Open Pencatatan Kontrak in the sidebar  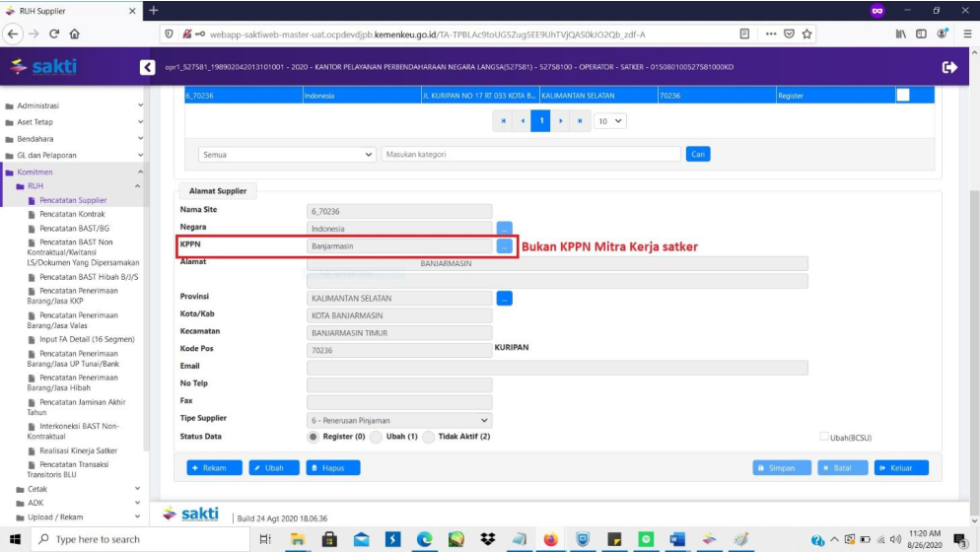(x=72, y=214)
